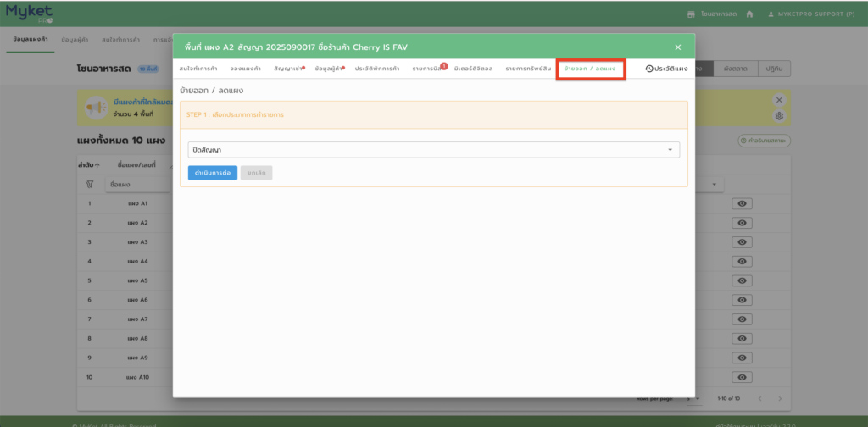Click the filter funnel icon in table

pyautogui.click(x=89, y=184)
